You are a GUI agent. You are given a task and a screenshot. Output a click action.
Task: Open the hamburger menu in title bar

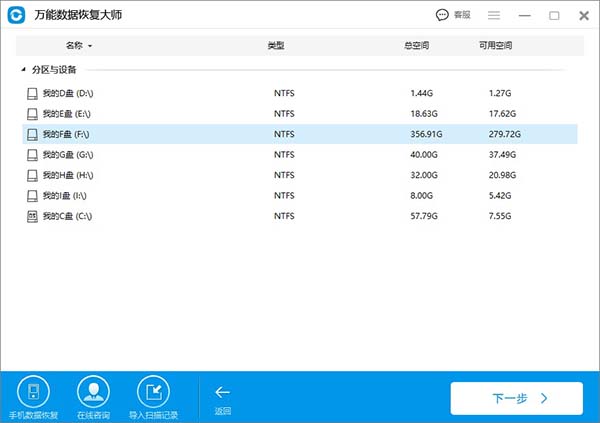click(493, 15)
